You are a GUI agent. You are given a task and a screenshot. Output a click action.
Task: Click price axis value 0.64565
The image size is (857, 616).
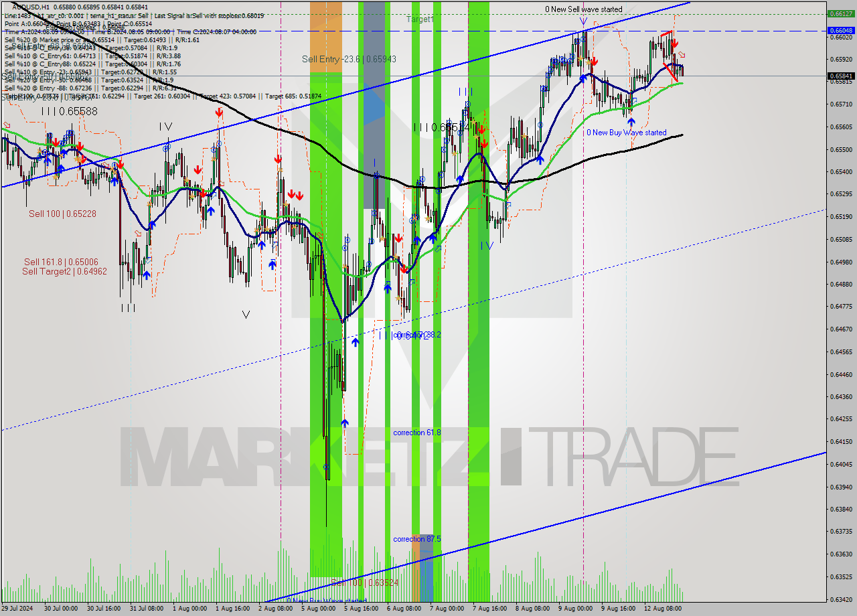840,352
